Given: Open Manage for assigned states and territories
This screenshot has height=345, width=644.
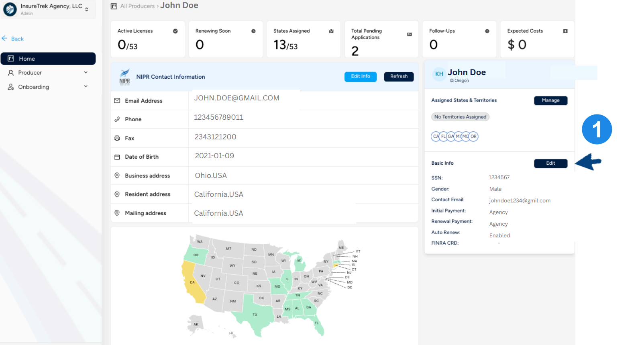Looking at the screenshot, I should (550, 100).
